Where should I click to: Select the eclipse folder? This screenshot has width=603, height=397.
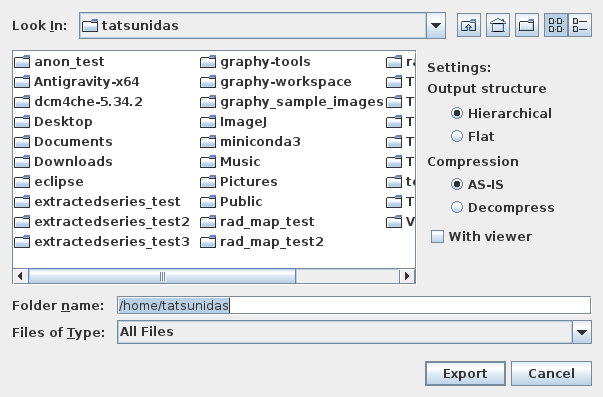[x=49, y=182]
